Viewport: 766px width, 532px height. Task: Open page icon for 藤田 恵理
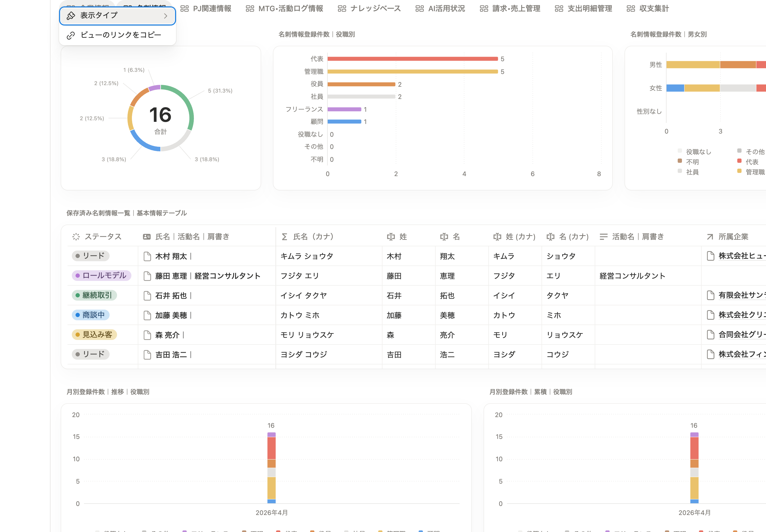[x=147, y=276]
